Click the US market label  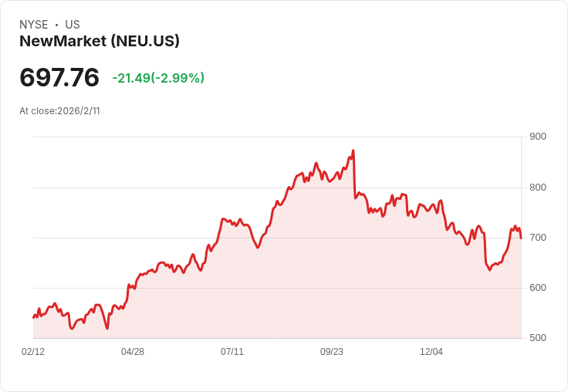(x=73, y=25)
